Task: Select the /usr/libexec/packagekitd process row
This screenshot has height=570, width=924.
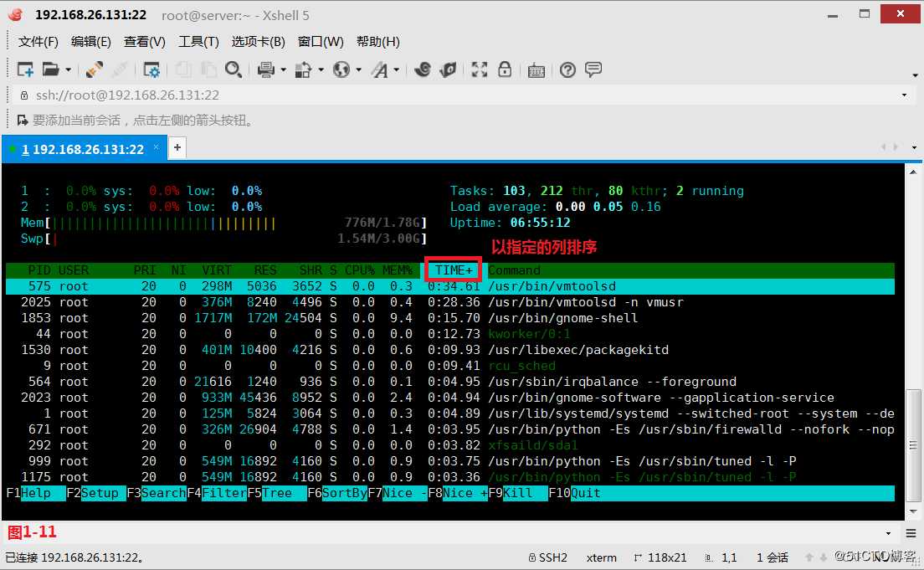Action: [x=450, y=350]
